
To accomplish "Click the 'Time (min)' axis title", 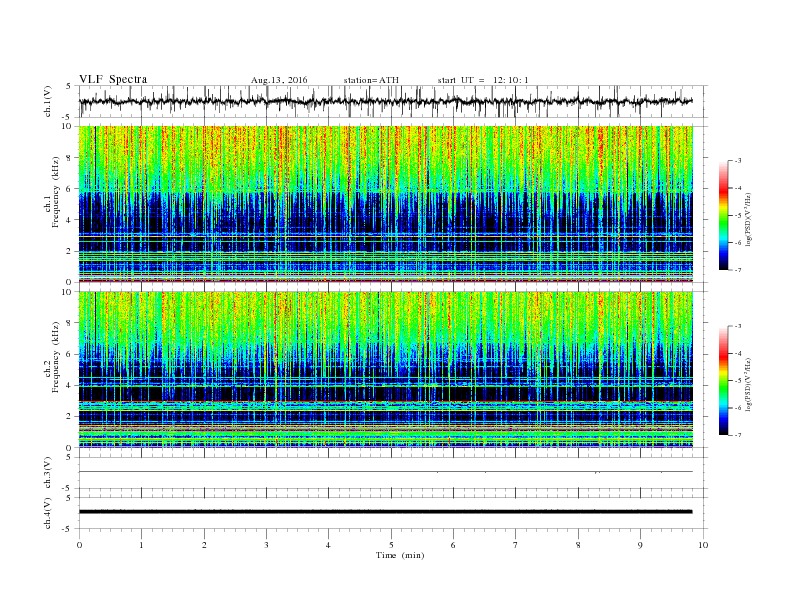I will click(400, 555).
